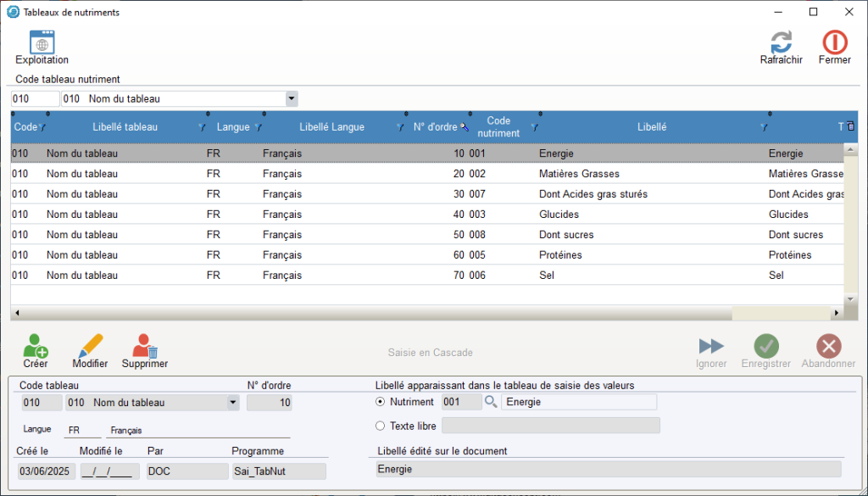Open the Exploitation globe icon
868x496 pixels.
point(42,42)
